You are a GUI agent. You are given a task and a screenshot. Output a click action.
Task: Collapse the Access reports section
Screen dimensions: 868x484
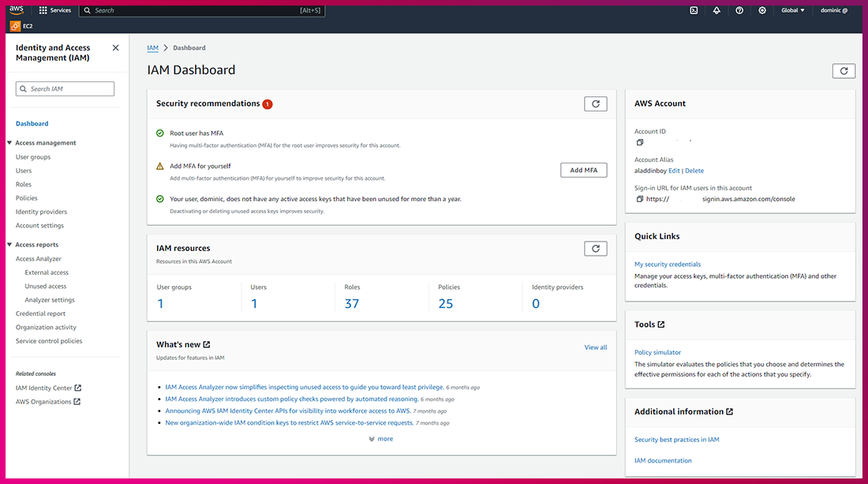[x=9, y=245]
